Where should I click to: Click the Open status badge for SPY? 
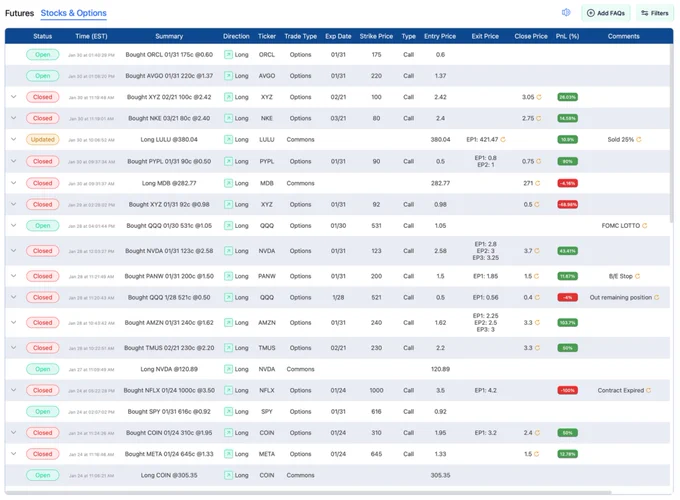pos(42,412)
